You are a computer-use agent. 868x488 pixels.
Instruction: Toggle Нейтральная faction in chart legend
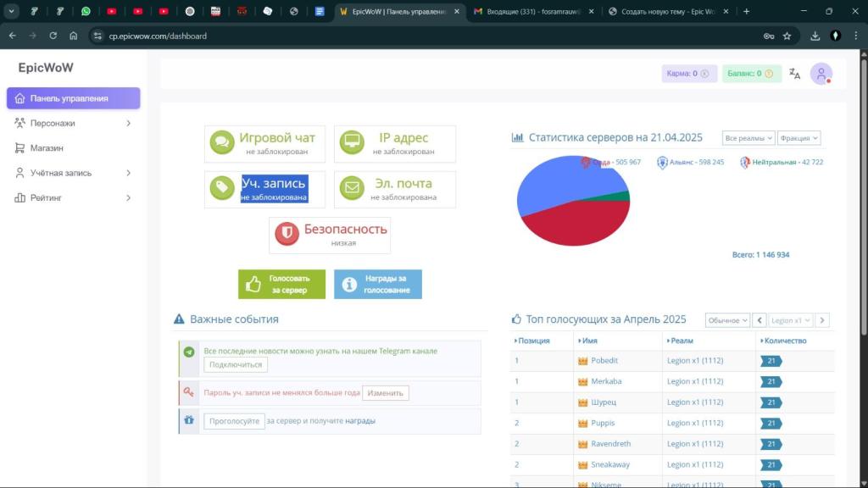[x=781, y=162]
